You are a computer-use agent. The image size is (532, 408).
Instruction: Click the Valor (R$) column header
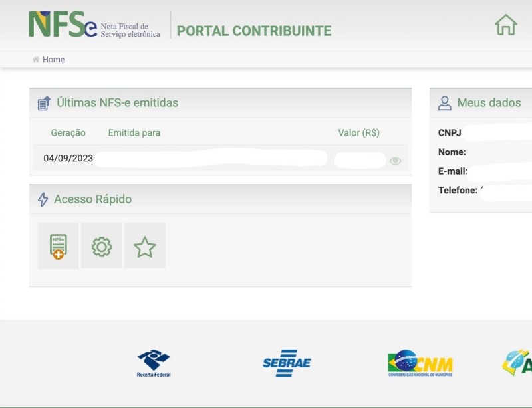[358, 133]
